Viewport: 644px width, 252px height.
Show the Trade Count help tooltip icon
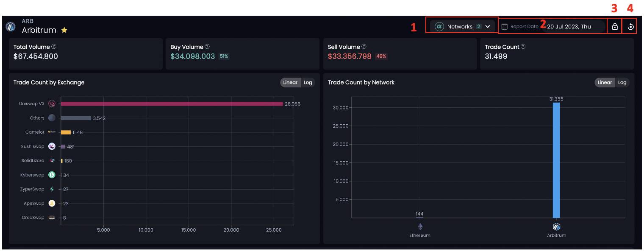[523, 47]
